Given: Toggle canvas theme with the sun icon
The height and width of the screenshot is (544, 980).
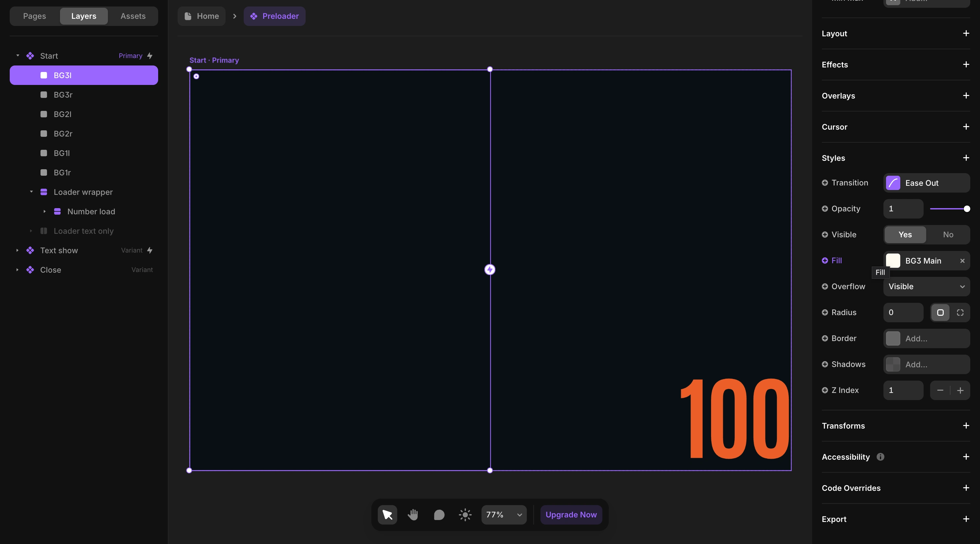Looking at the screenshot, I should (x=464, y=515).
